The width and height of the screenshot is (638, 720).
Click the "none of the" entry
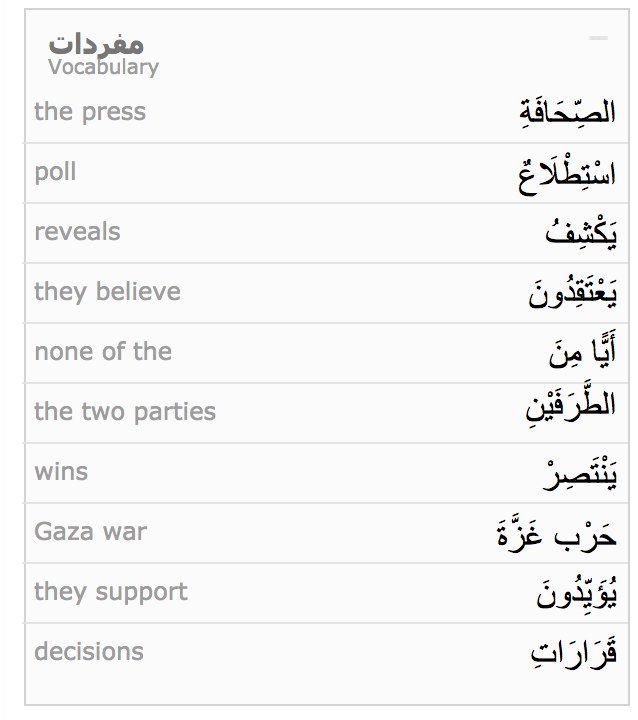[103, 352]
